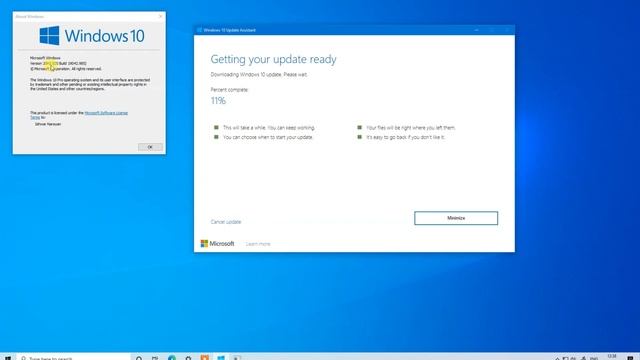Click the taskbar search box
Image resolution: width=640 pixels, height=360 pixels.
[x=73, y=358]
